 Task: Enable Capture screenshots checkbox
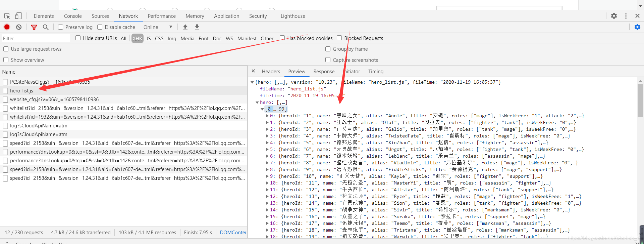coord(328,60)
